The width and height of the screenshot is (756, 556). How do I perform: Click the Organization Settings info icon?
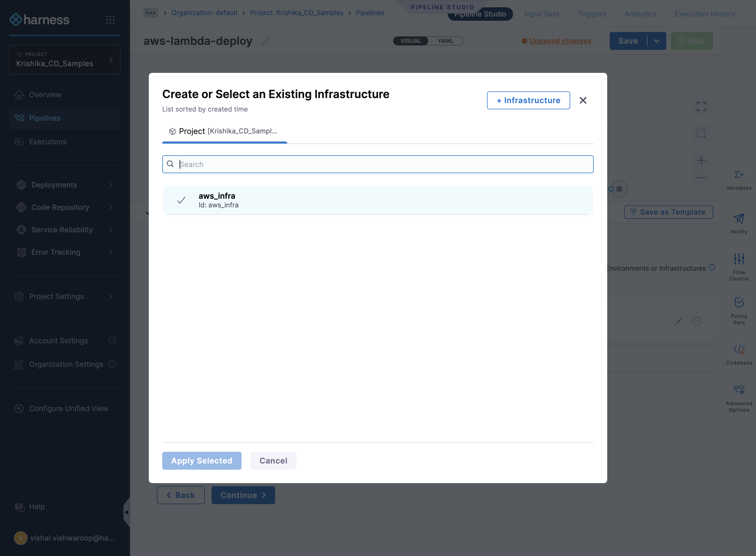point(112,365)
